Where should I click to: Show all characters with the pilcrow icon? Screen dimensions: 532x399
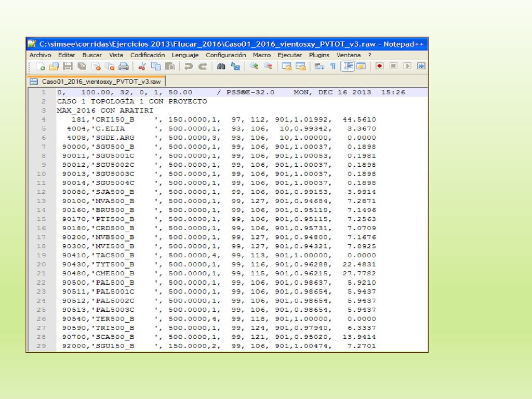pyautogui.click(x=333, y=66)
